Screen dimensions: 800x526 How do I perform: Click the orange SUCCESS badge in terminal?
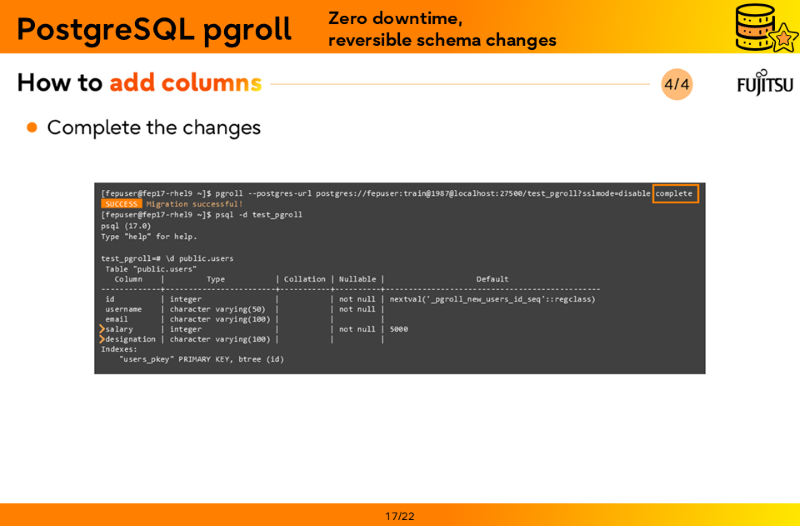pos(121,204)
